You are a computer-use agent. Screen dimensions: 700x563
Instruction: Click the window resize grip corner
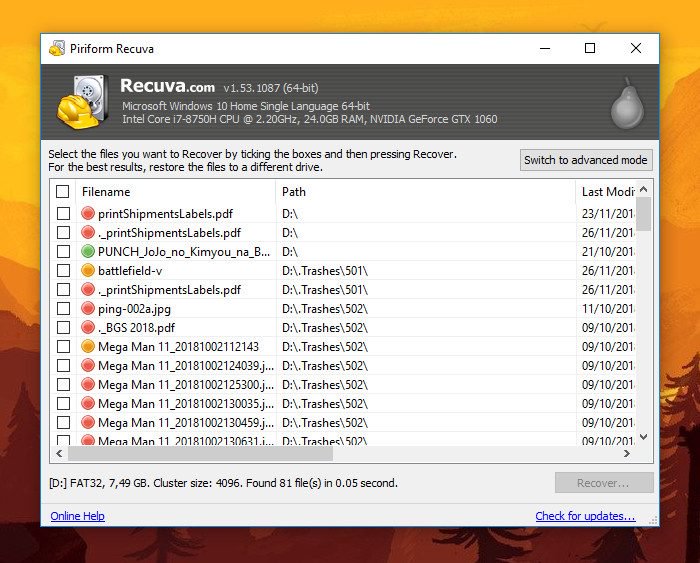pos(654,521)
